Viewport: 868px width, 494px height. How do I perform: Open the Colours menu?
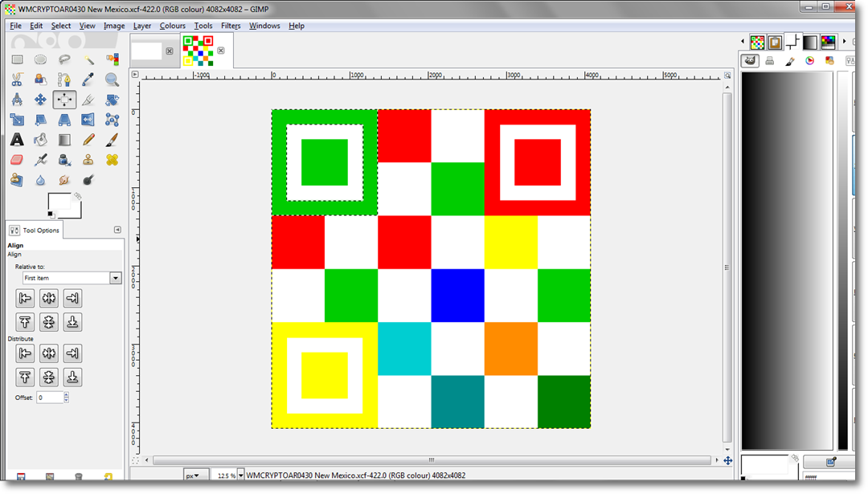(172, 26)
